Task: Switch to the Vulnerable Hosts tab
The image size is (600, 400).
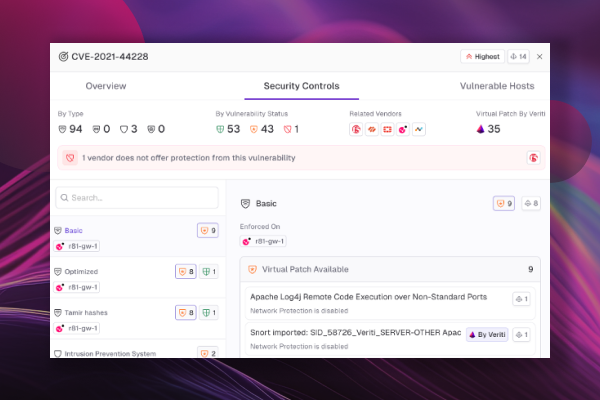Action: (x=497, y=86)
